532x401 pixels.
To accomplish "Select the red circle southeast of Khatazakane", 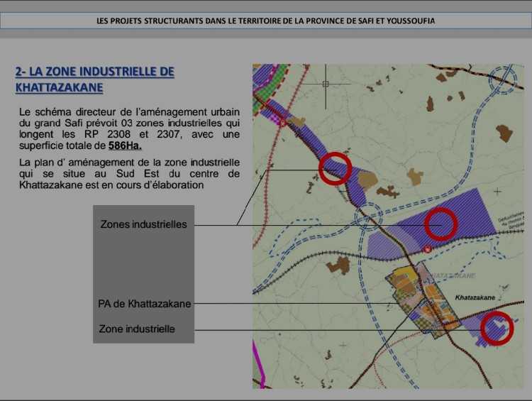I will click(497, 328).
